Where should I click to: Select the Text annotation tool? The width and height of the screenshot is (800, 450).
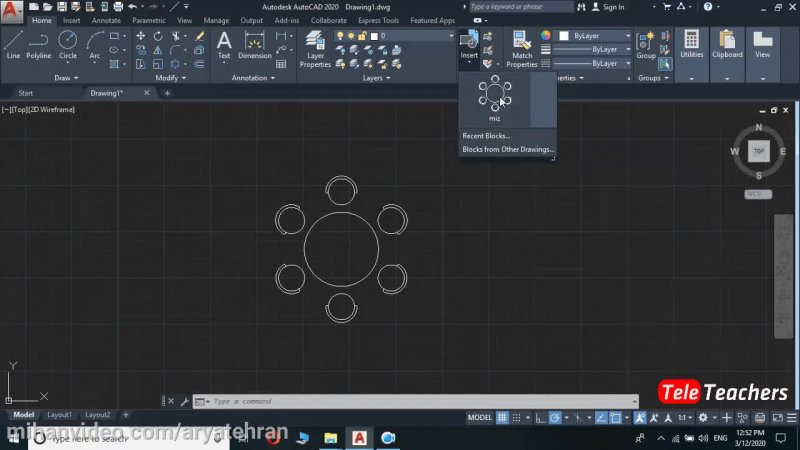224,45
